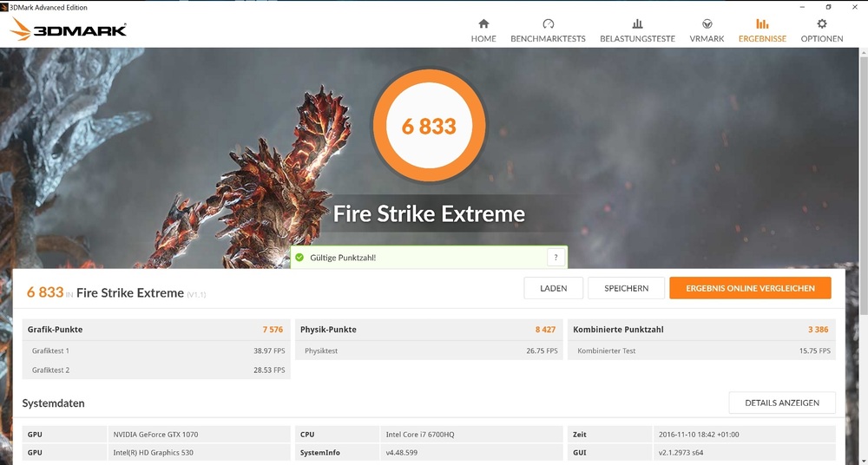The height and width of the screenshot is (465, 868).
Task: Click the green valid score checkmark
Action: click(x=299, y=258)
